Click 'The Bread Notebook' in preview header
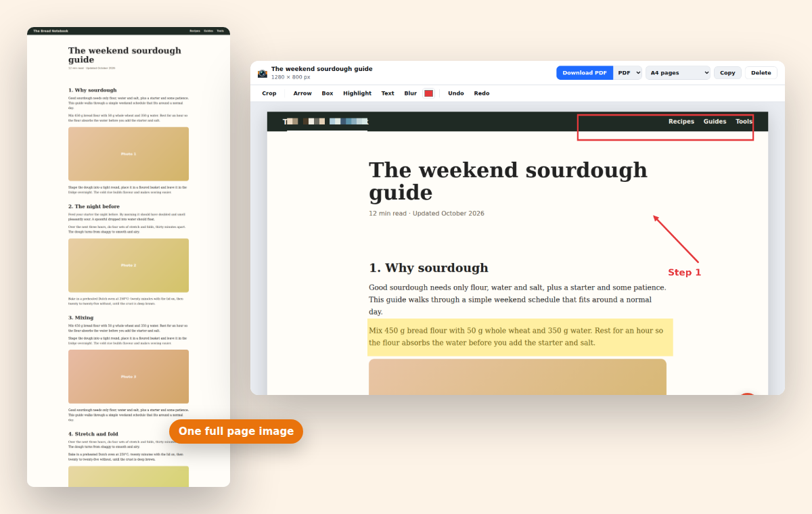 tap(51, 31)
